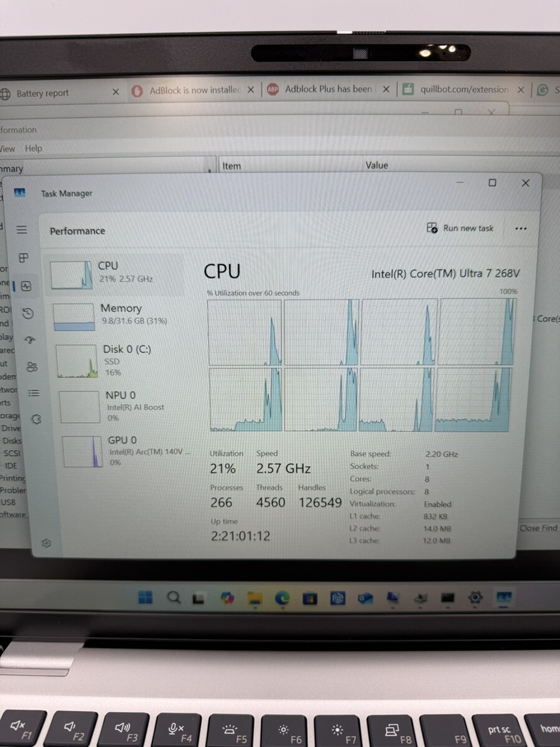Click the Task Manager title bar app icon

(x=20, y=193)
